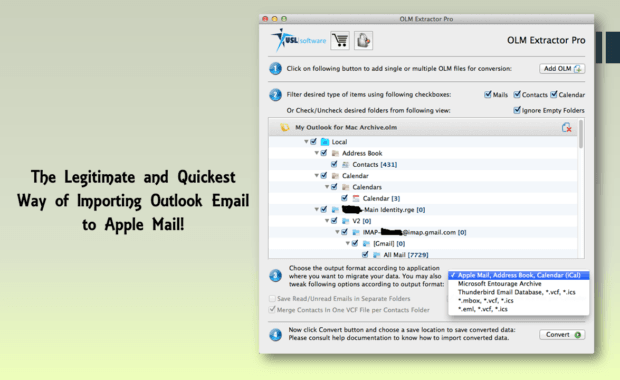The height and width of the screenshot is (380, 620).
Task: Select the Contacts [431] row text
Action: (x=374, y=164)
